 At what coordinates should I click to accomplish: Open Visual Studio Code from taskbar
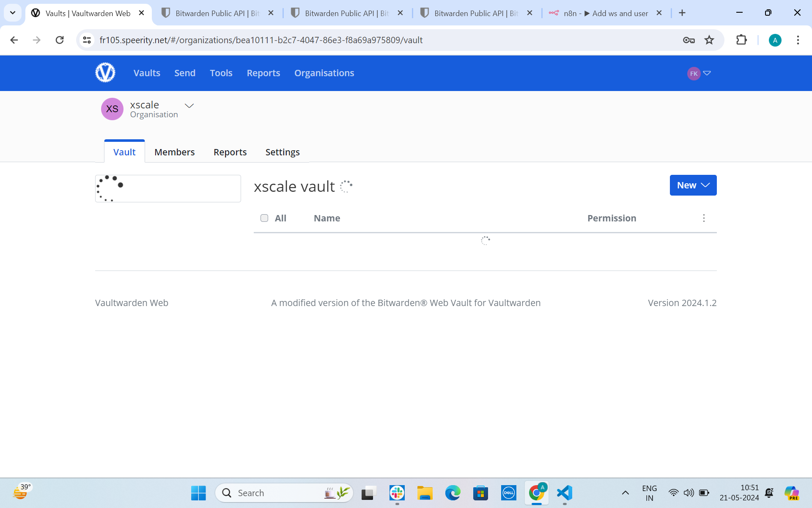[x=565, y=493]
